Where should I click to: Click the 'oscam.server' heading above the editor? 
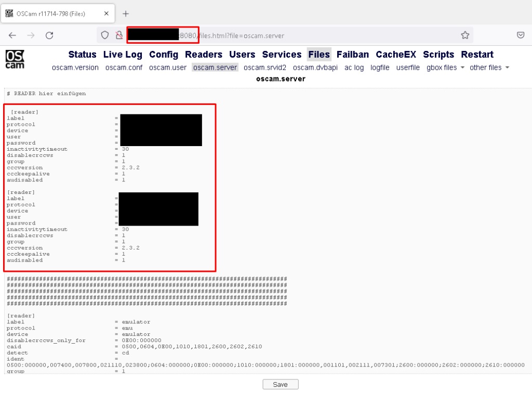click(x=281, y=78)
